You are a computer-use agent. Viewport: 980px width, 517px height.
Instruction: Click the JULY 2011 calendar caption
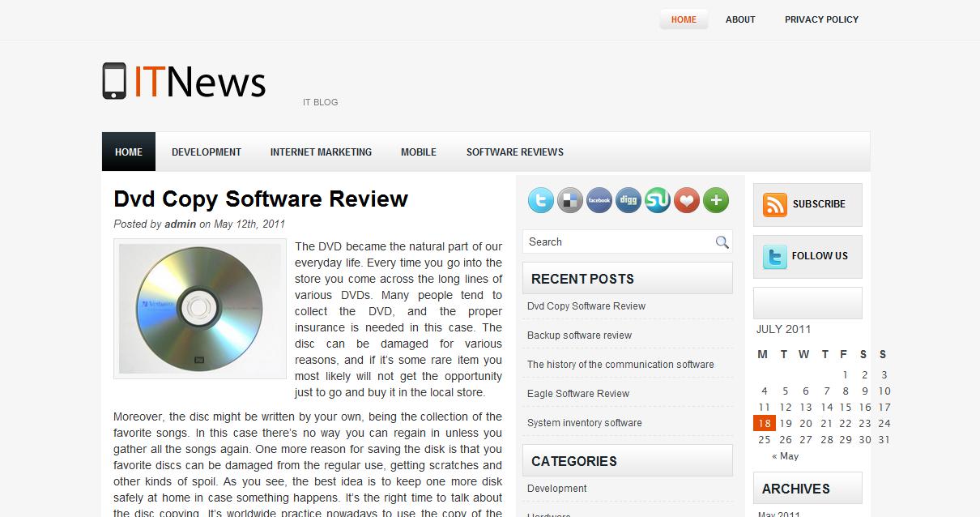(783, 329)
